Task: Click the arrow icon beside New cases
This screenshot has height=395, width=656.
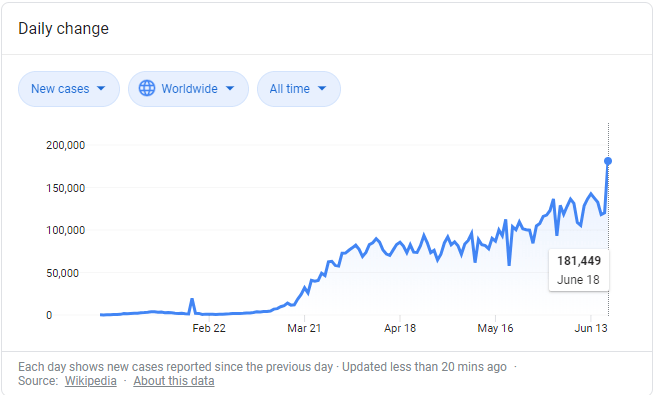Action: pos(101,89)
